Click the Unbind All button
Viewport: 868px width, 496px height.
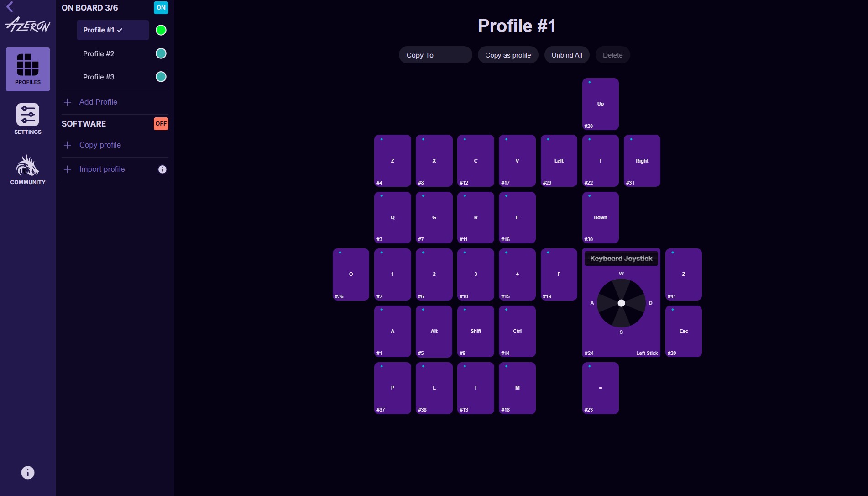click(x=567, y=55)
